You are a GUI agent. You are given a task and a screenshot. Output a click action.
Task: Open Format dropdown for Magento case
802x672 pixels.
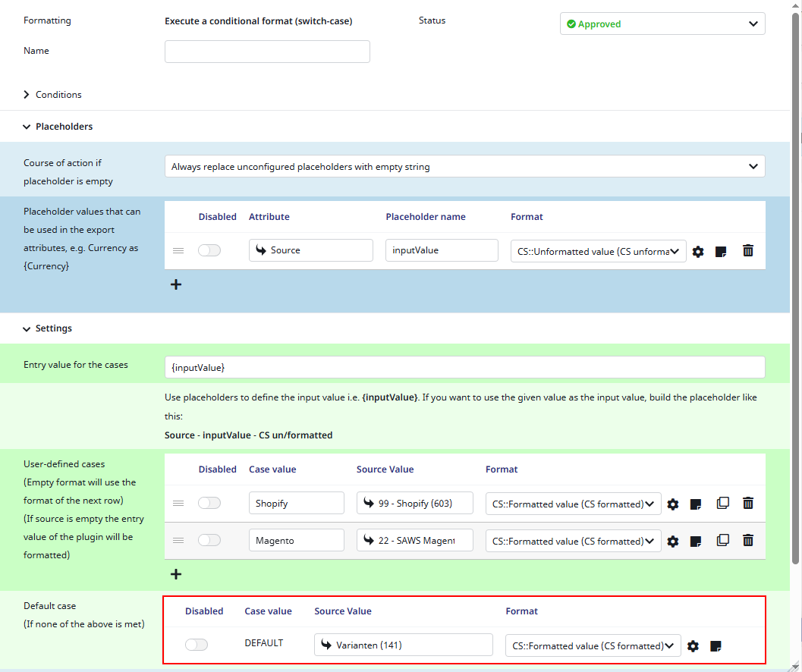click(573, 541)
